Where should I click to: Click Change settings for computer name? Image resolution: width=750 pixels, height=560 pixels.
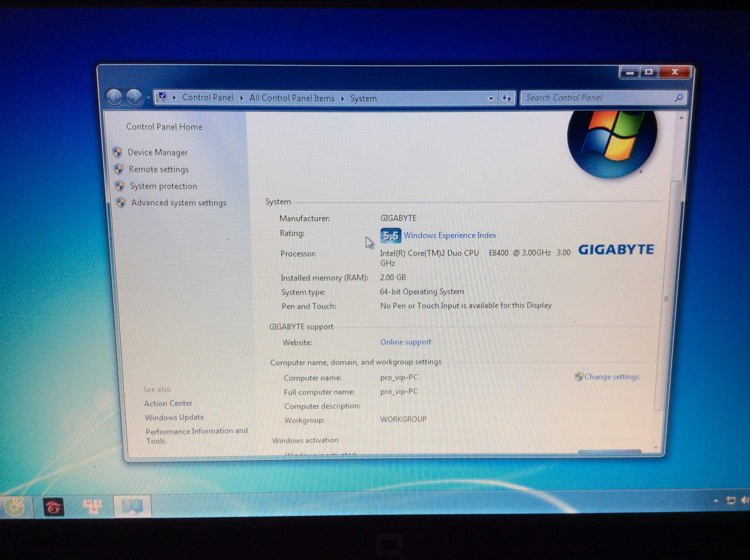click(611, 377)
